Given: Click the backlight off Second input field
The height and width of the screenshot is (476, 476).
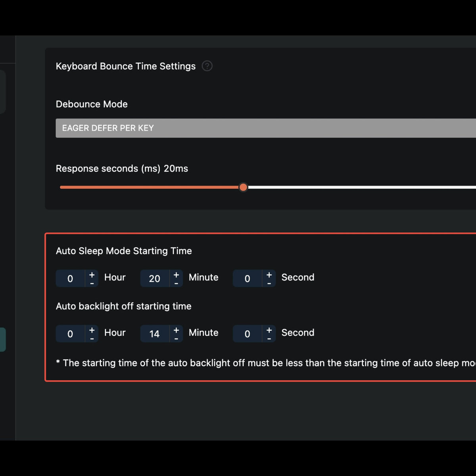Looking at the screenshot, I should pyautogui.click(x=248, y=334).
